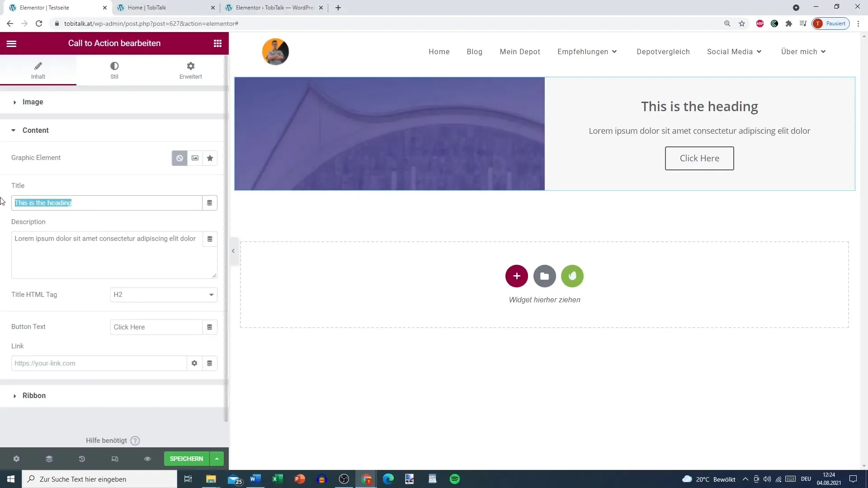Open the green leaf kit button

(572, 276)
